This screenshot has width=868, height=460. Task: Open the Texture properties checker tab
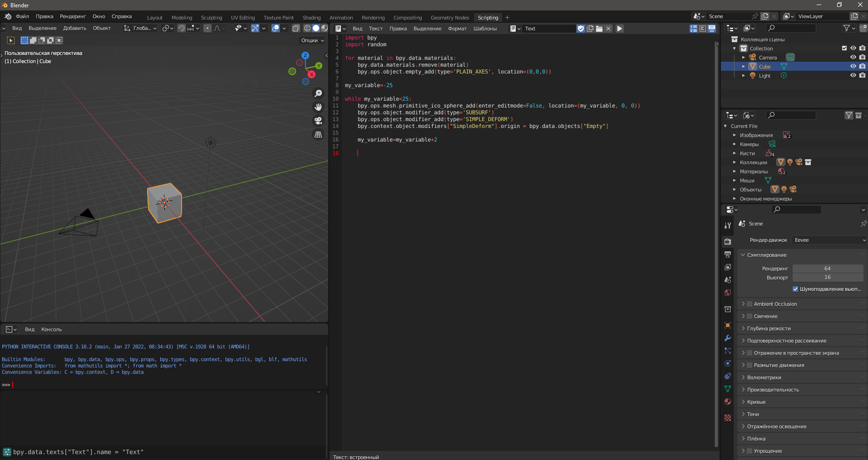728,418
